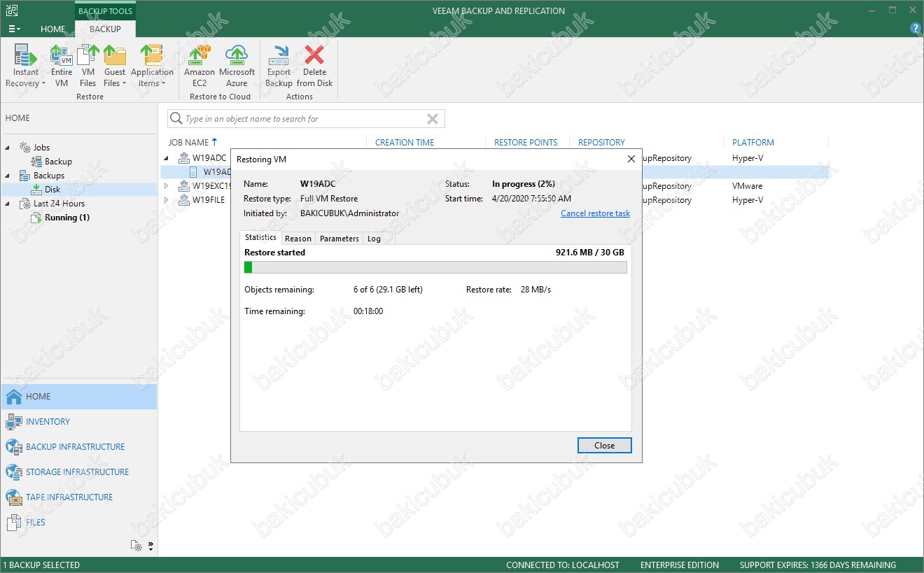Select the Backups tree node
924x573 pixels.
[49, 176]
